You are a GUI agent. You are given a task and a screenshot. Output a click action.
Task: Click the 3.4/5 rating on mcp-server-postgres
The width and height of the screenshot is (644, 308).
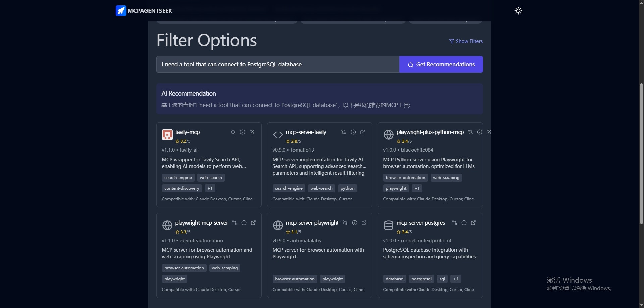pyautogui.click(x=404, y=232)
